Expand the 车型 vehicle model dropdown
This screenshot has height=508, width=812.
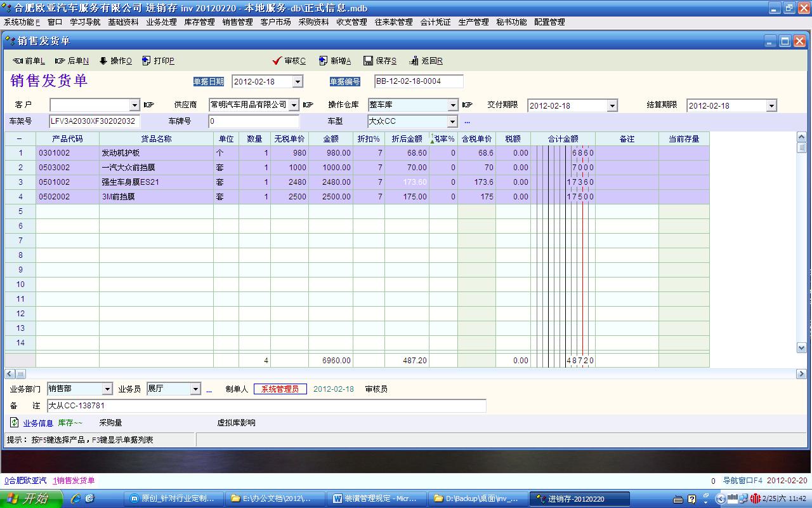[x=452, y=121]
